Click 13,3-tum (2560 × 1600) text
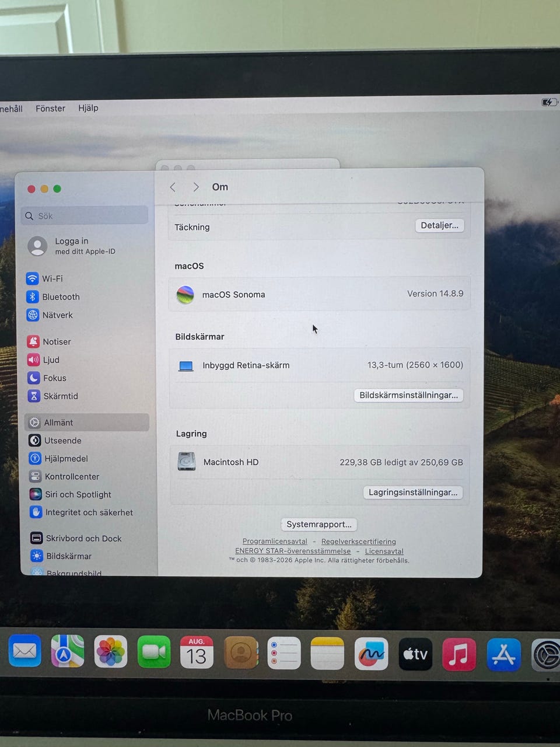 click(415, 365)
